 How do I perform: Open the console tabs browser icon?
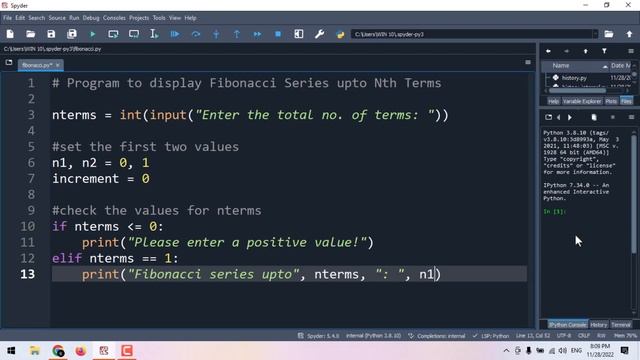[x=548, y=118]
